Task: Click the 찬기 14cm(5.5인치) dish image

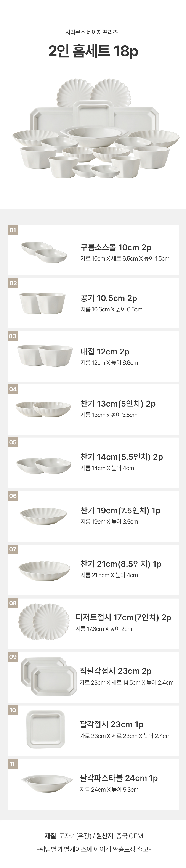Action: click(44, 465)
